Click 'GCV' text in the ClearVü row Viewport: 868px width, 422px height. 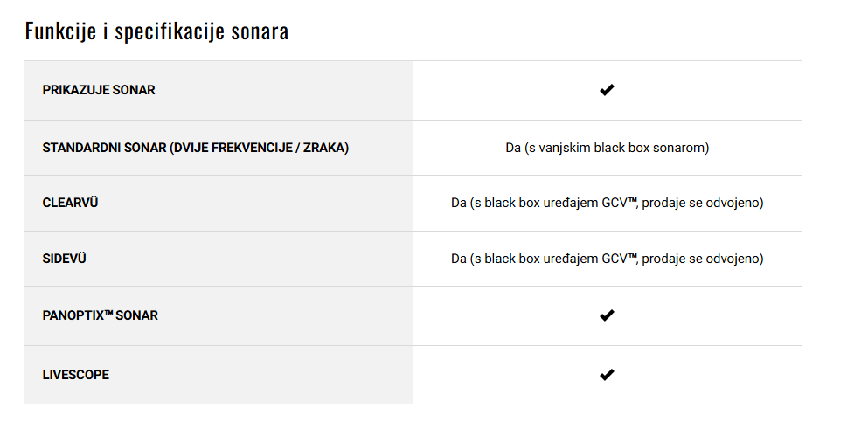[615, 203]
